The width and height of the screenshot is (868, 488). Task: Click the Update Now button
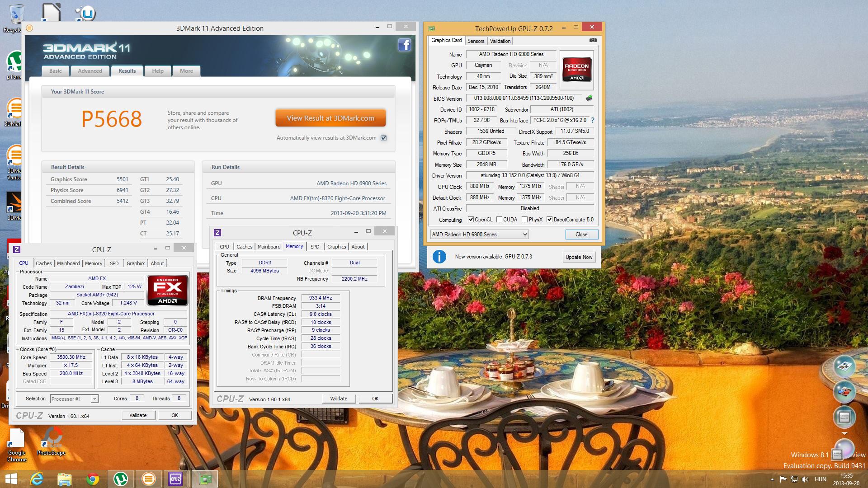pos(579,257)
